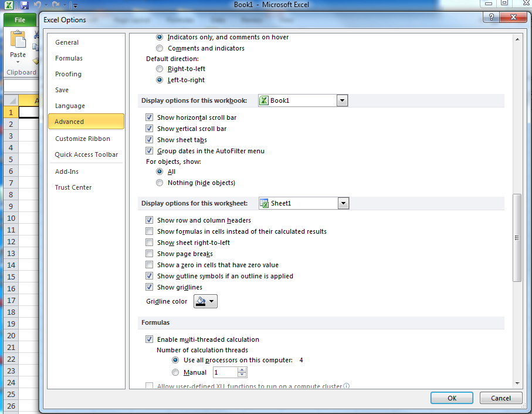Toggle Show vertical scroll bar
This screenshot has width=532, height=414.
(150, 129)
